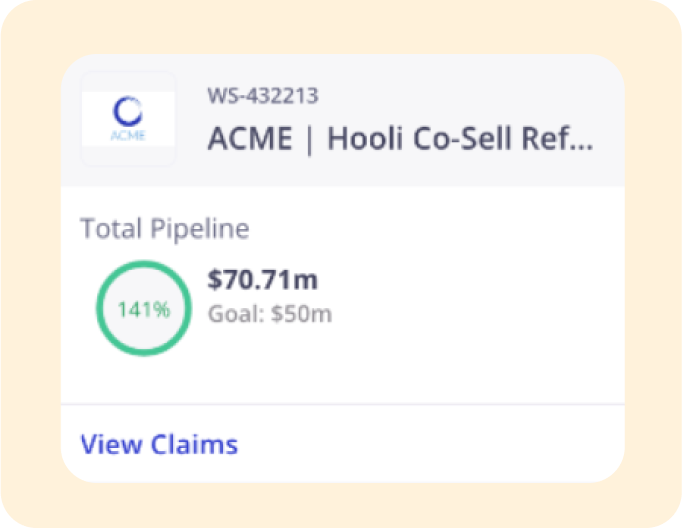Click the $70.71m pipeline amount
This screenshot has width=682, height=528.
coord(262,281)
